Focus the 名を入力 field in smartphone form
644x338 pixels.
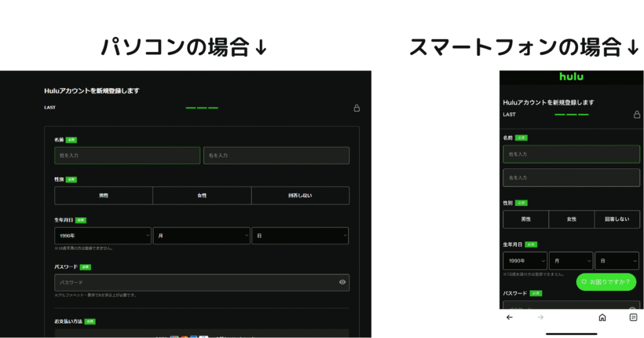tap(571, 178)
